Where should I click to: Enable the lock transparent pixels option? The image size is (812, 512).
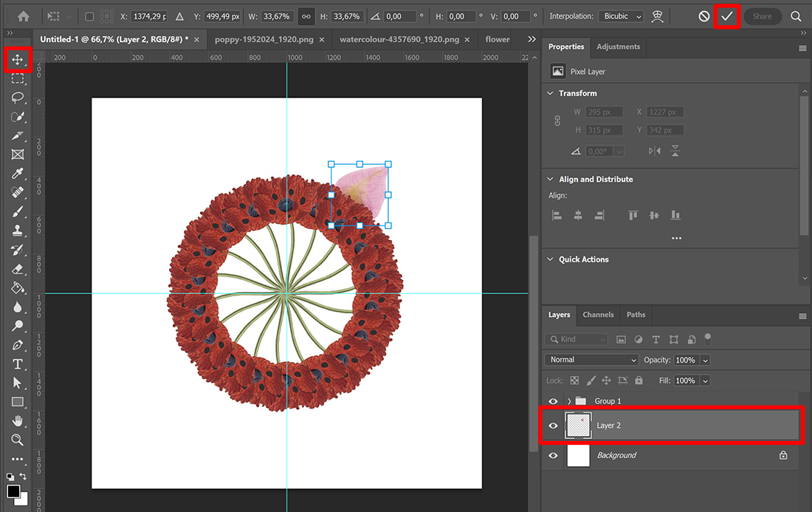click(x=574, y=380)
